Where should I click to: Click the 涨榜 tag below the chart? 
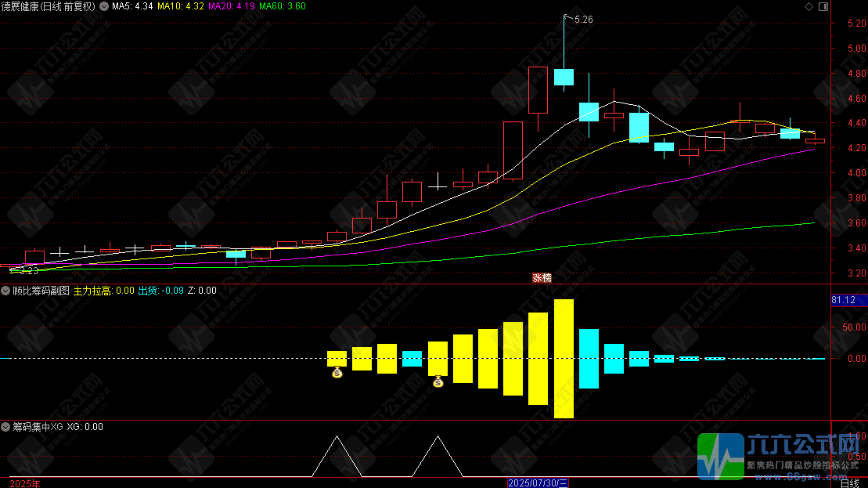tap(542, 278)
